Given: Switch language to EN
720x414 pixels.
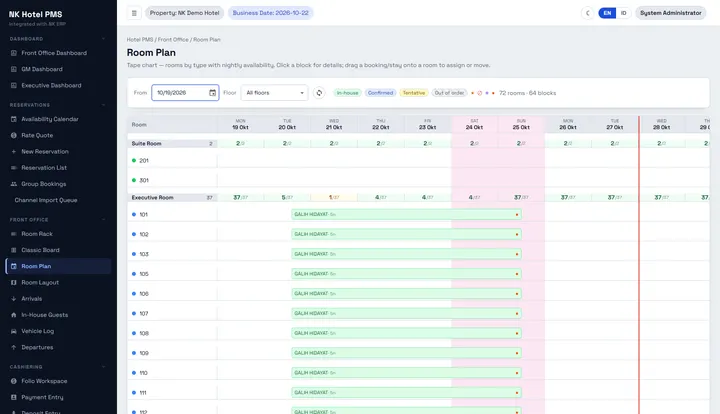Looking at the screenshot, I should (607, 13).
